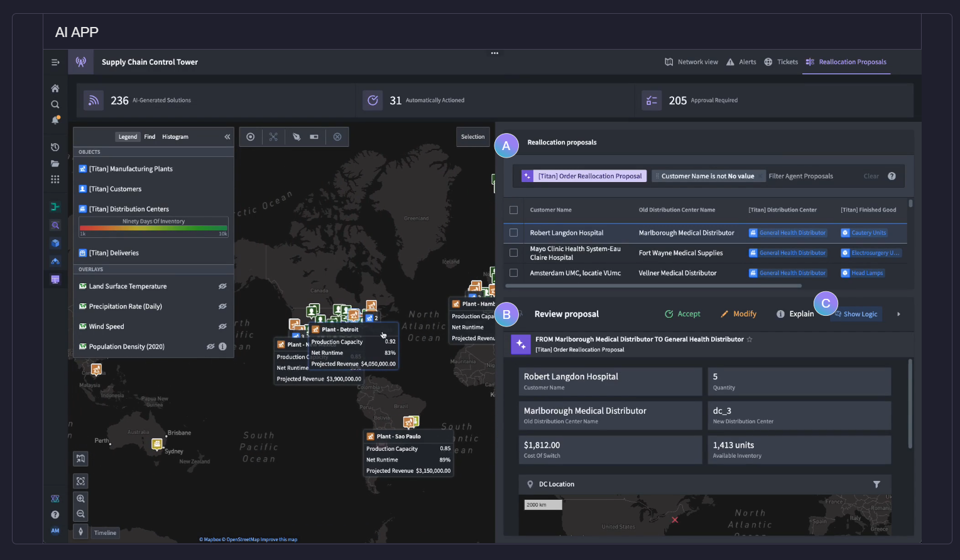Toggle Wind Speed overlay visibility

[222, 326]
